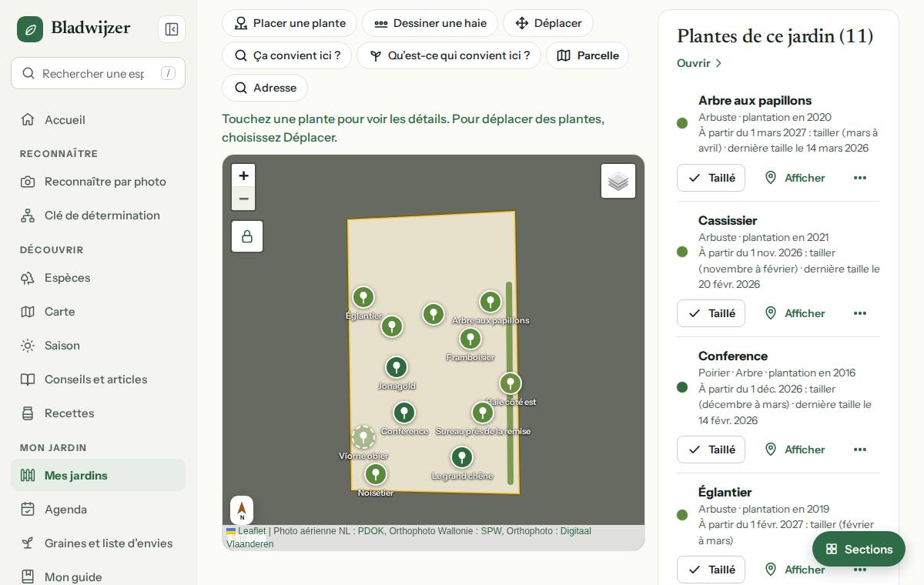Click Églantier plant title
The height and width of the screenshot is (585, 924).
point(725,493)
